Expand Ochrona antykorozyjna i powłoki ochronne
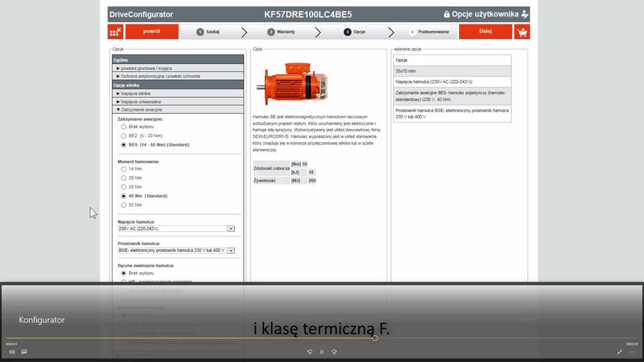The height and width of the screenshot is (362, 644). 178,76
